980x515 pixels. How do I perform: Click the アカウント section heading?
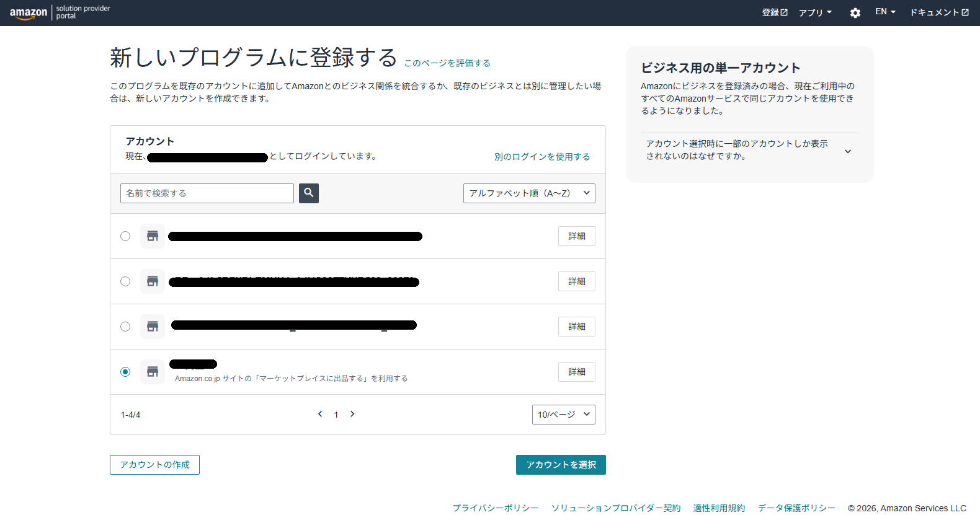(150, 141)
